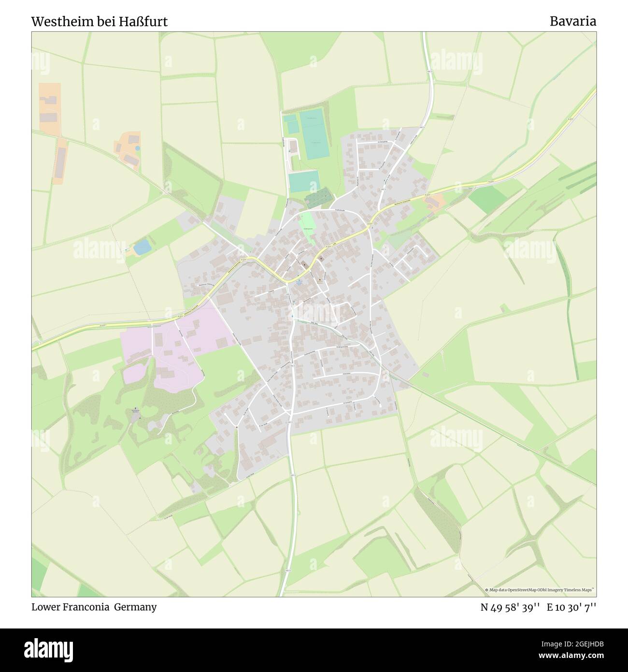Click the dark green cemetery area
The height and width of the screenshot is (672, 628).
tap(318, 198)
